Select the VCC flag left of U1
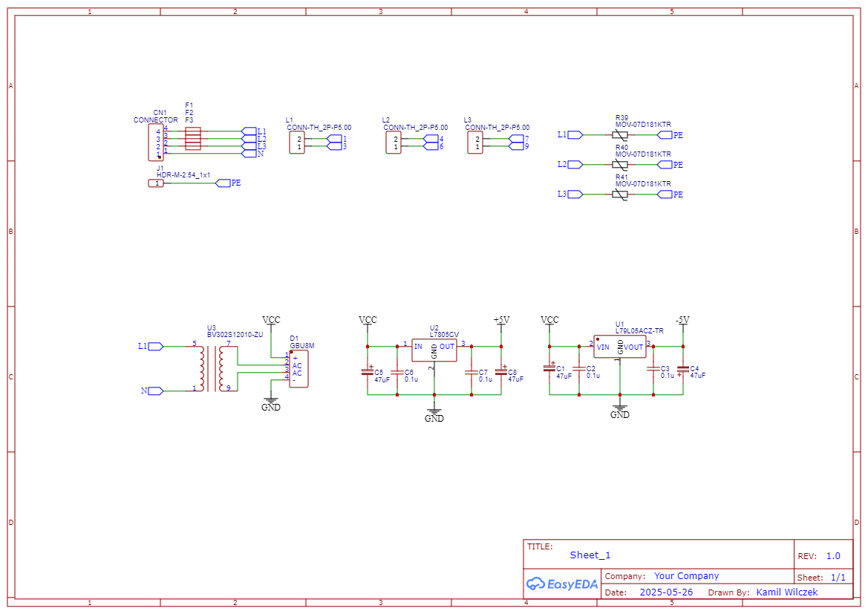This screenshot has width=868, height=614. click(549, 321)
